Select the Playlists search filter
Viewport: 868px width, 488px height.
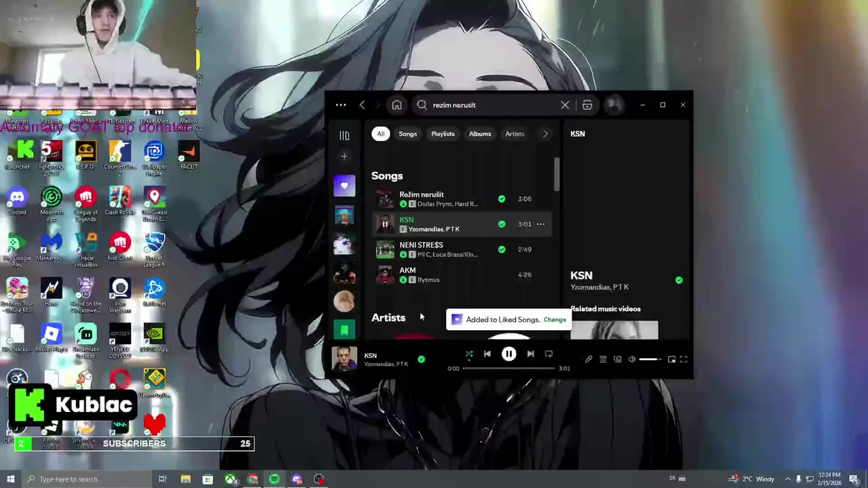tap(443, 134)
